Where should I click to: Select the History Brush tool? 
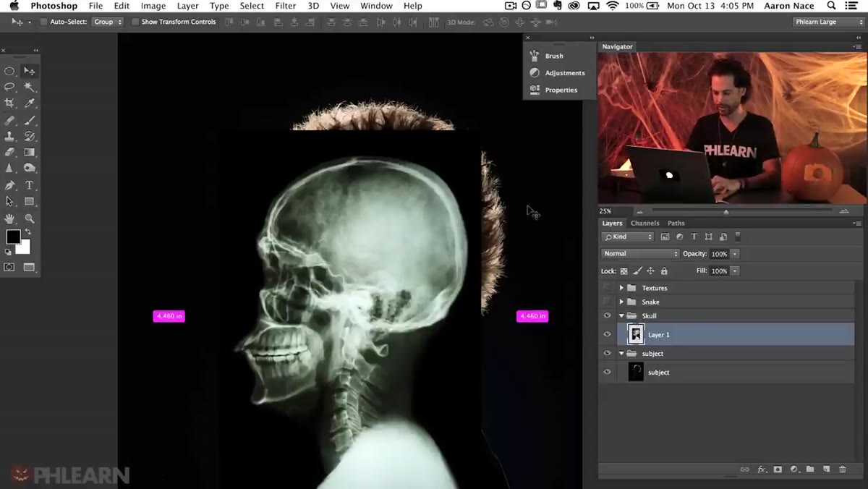(30, 136)
